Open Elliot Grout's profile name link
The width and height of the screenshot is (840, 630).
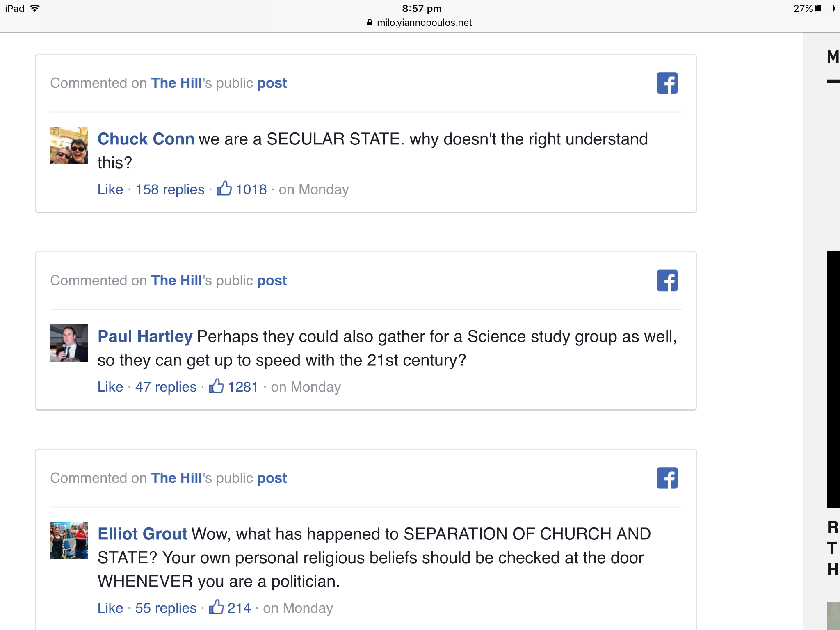[142, 534]
